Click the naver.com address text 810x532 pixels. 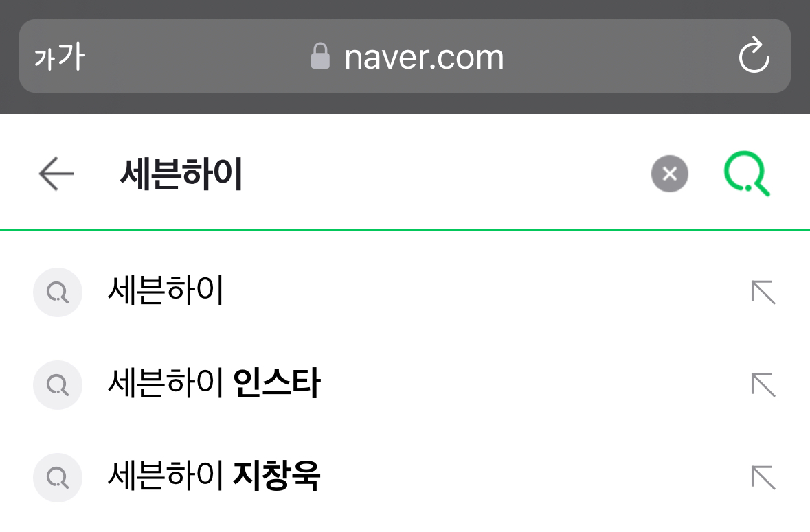pyautogui.click(x=424, y=57)
